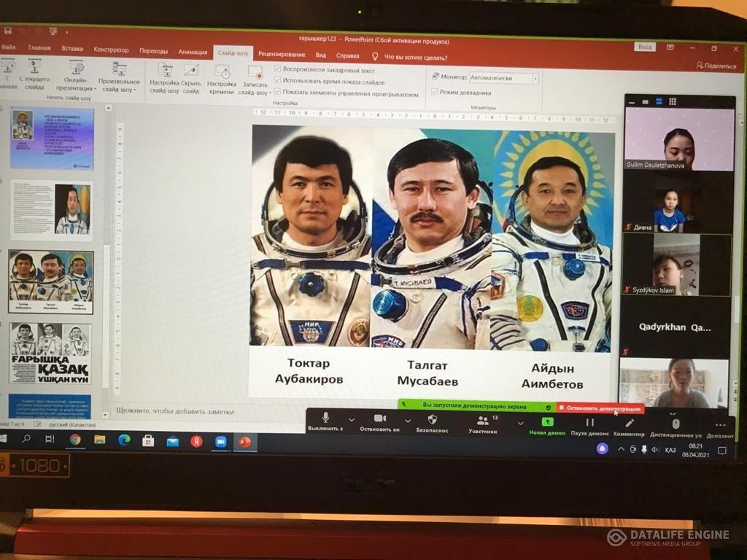Viewport: 747px width, 560px height.
Task: Pause the screen share
Action: coord(589,422)
